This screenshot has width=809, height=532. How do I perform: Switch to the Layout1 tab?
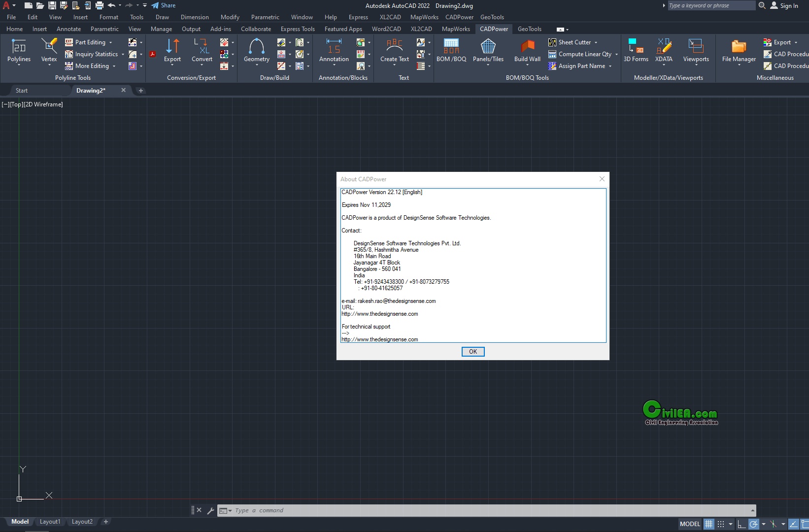[50, 522]
